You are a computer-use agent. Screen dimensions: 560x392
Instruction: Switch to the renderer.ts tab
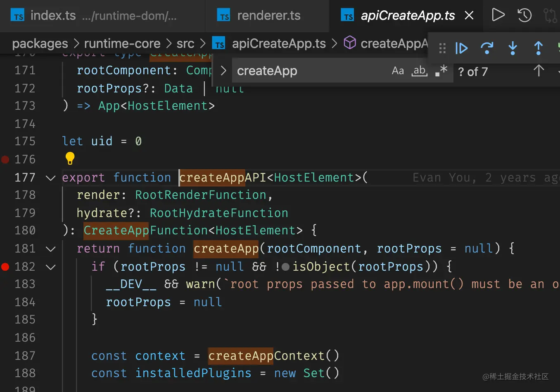(268, 16)
